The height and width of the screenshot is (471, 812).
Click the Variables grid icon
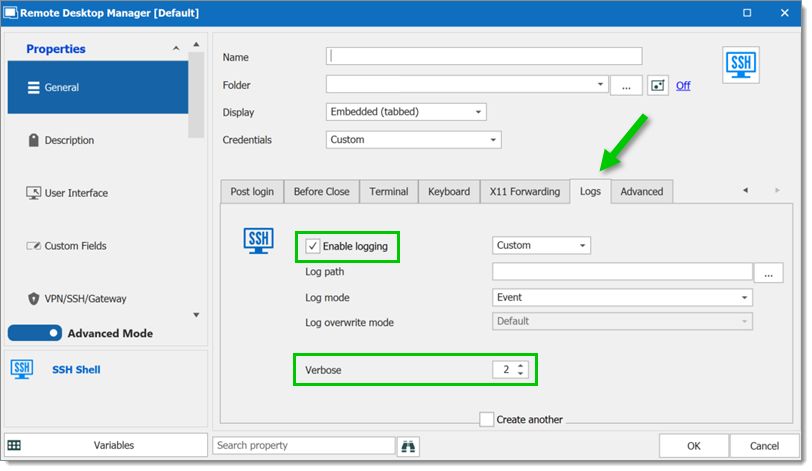click(x=14, y=445)
